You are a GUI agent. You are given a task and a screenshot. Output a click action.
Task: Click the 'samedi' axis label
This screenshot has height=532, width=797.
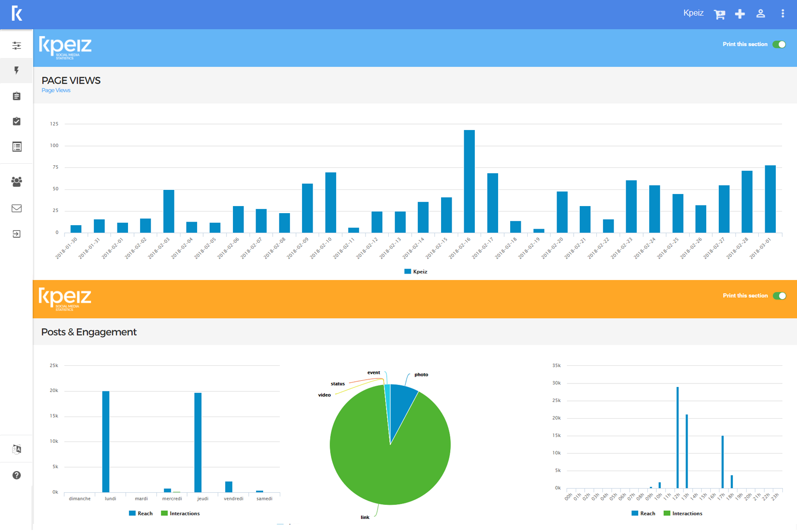coord(264,499)
